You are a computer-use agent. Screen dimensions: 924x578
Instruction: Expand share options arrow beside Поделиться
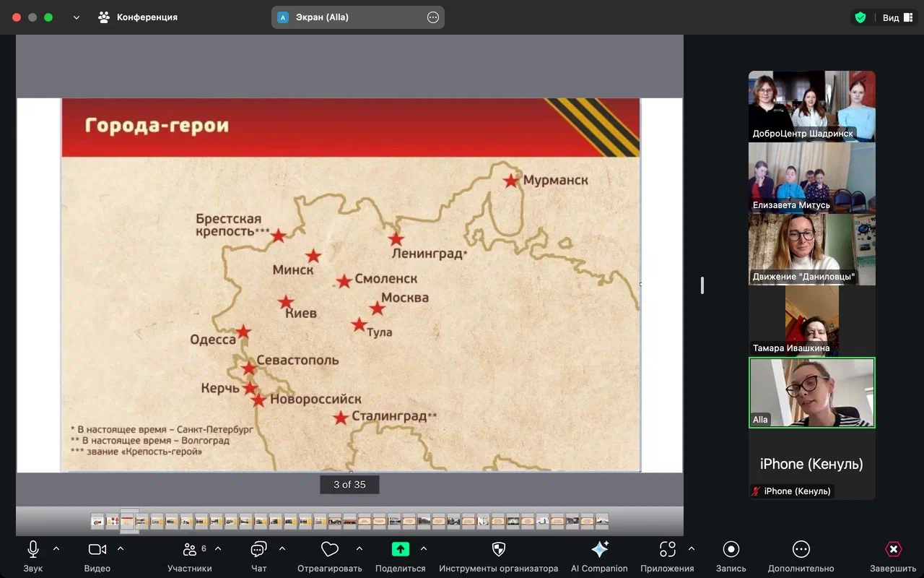(x=424, y=549)
